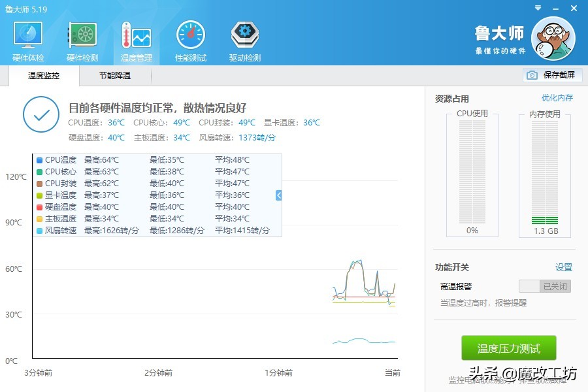
Task: Toggle the 风扇转速 series color marker
Action: 39,230
